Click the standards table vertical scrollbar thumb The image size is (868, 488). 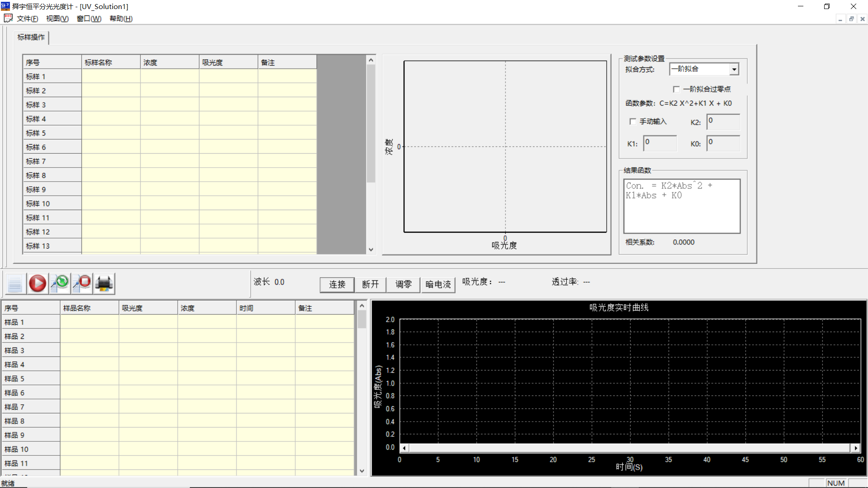tap(371, 123)
